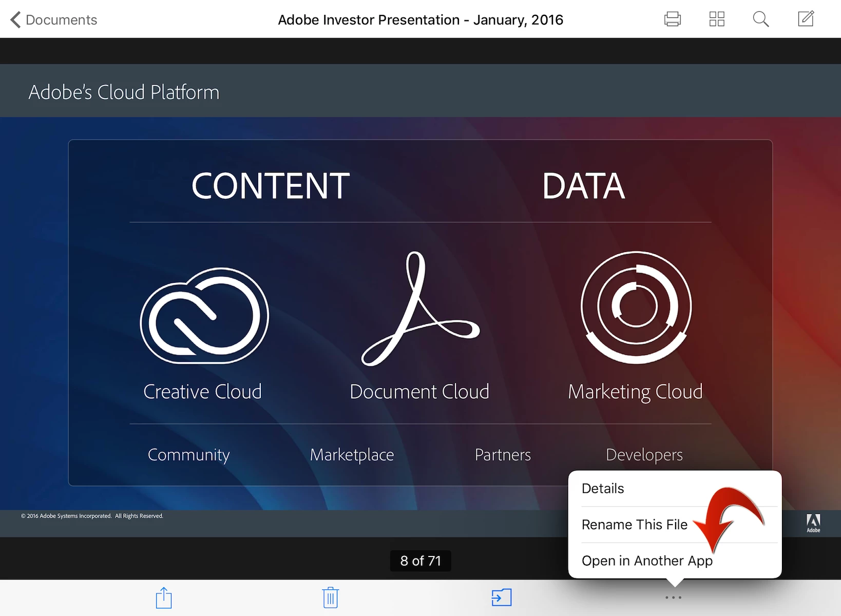The width and height of the screenshot is (841, 616).
Task: Tap the Creative Cloud logo on slide
Action: click(204, 315)
